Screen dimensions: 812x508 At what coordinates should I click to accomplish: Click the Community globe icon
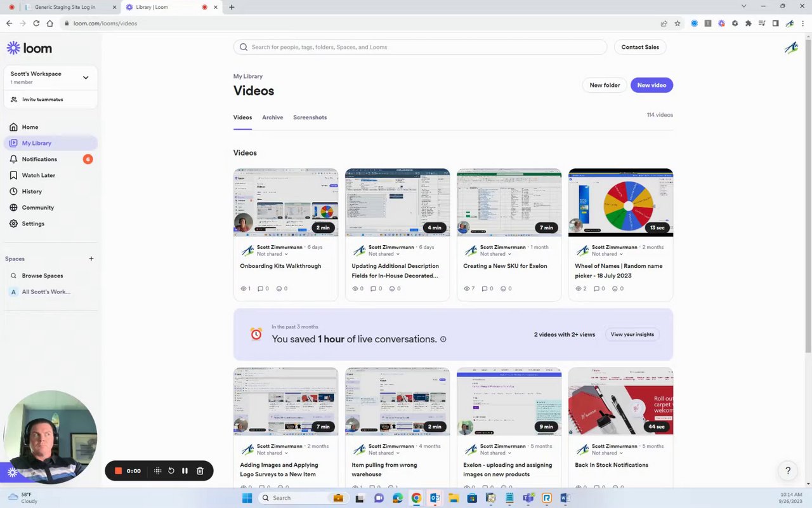pyautogui.click(x=13, y=208)
